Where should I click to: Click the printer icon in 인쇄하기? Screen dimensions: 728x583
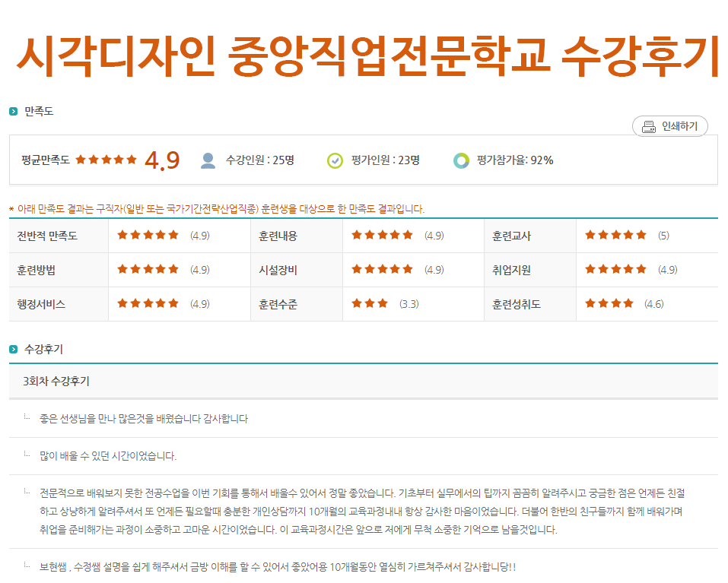pyautogui.click(x=649, y=127)
